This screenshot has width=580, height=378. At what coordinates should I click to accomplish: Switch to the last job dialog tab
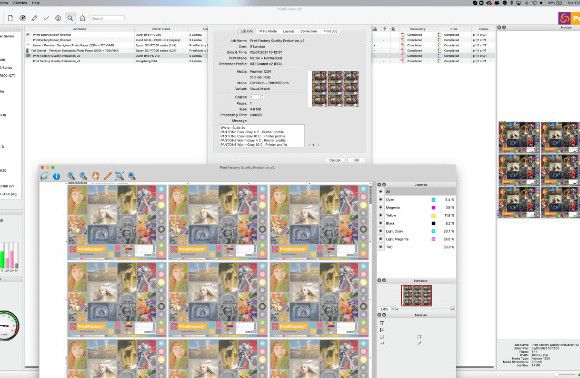(330, 31)
